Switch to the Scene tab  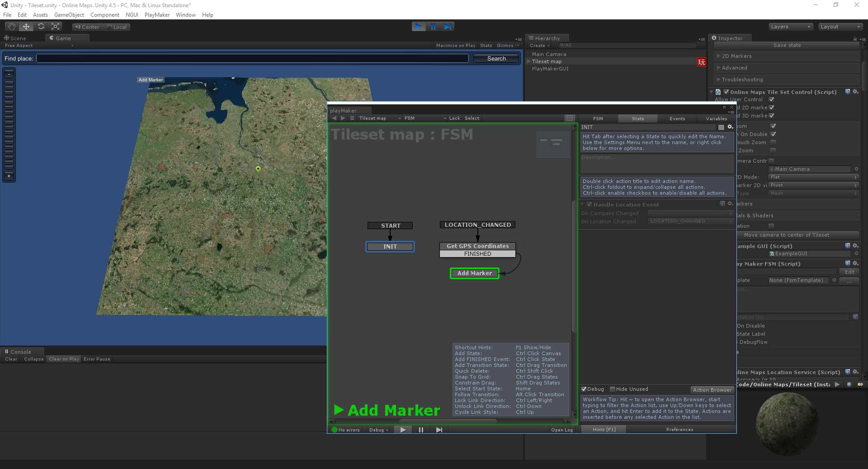click(x=15, y=38)
